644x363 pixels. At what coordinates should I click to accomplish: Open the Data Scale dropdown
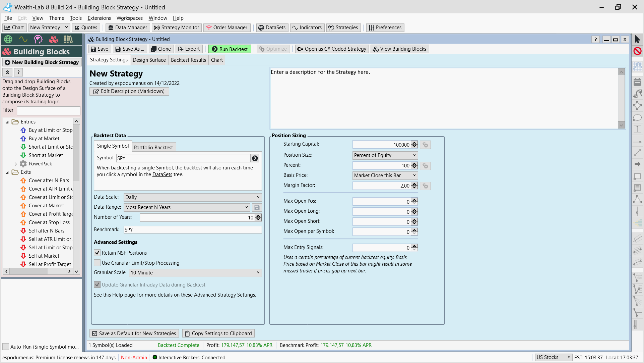(192, 197)
